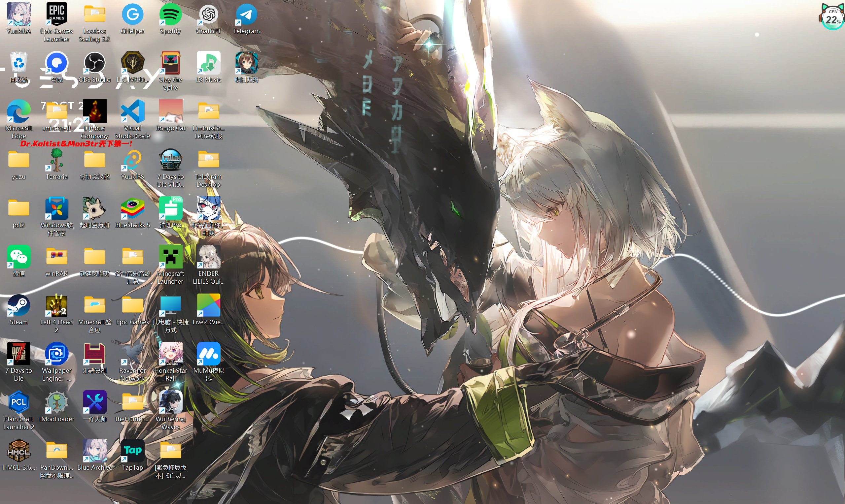Screen dimensions: 845x504
Task: Select the Wallpaper Engine icon
Action: point(56,354)
